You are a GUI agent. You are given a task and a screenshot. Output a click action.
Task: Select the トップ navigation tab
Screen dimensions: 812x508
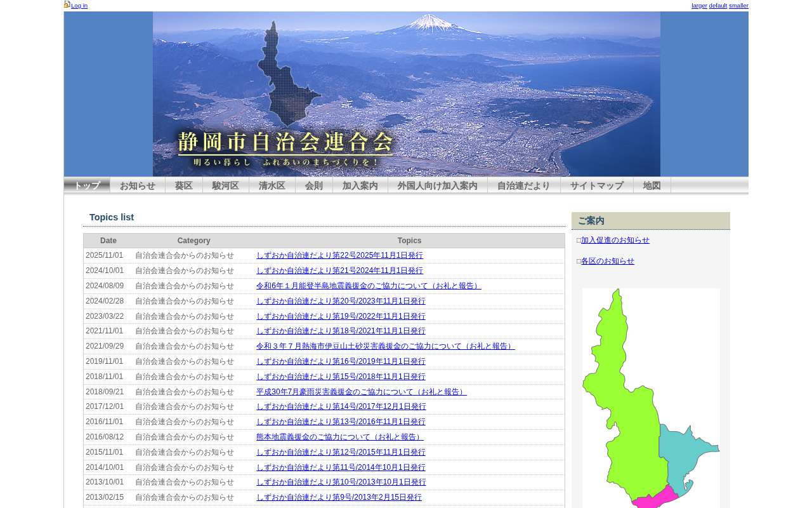click(x=87, y=185)
